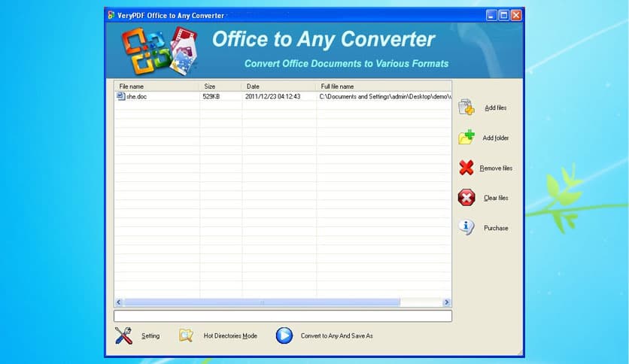Click the Add folder icon with green plus
Screen dimensions: 629x364
click(466, 137)
